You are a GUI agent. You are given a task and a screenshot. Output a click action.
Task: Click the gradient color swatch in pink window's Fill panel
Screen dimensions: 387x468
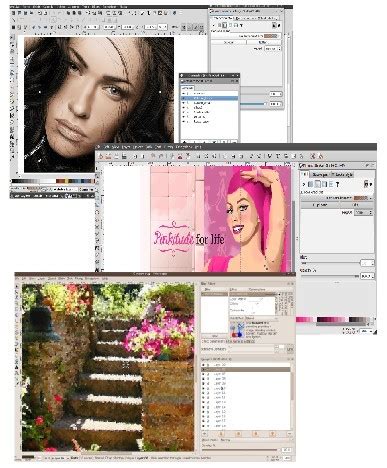click(x=361, y=198)
